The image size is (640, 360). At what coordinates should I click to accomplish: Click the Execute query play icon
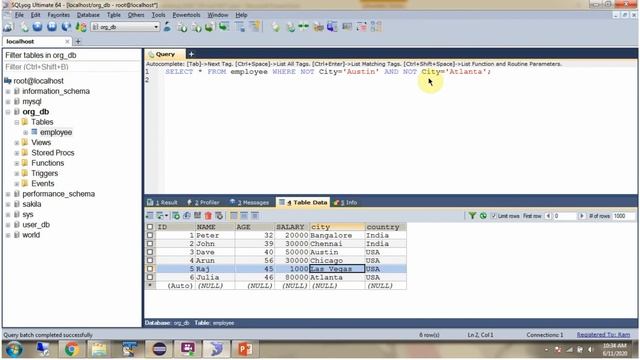point(38,27)
